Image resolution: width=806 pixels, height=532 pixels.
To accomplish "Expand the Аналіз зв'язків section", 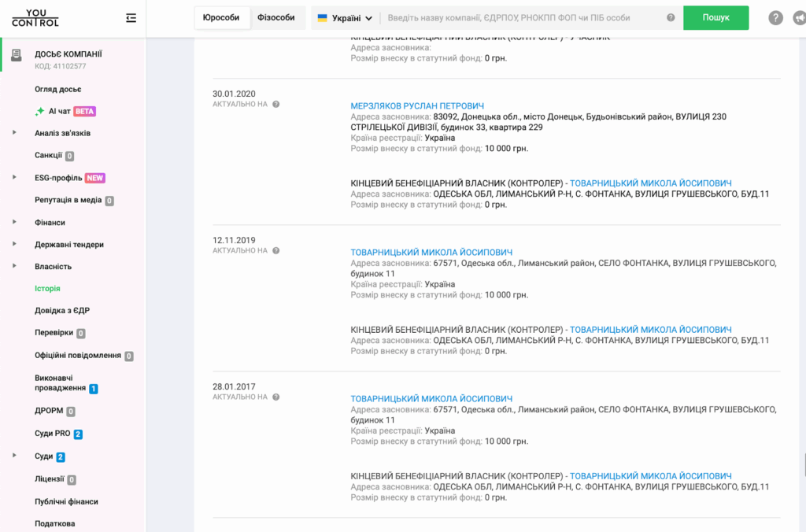I will pyautogui.click(x=14, y=133).
